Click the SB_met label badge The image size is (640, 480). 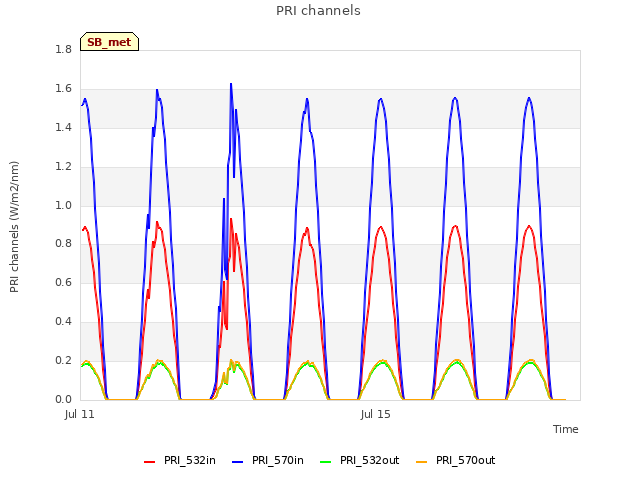(109, 42)
